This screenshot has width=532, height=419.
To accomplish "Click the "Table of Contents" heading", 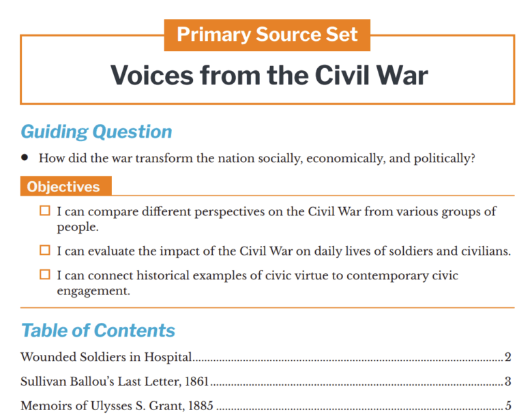I will (x=98, y=330).
